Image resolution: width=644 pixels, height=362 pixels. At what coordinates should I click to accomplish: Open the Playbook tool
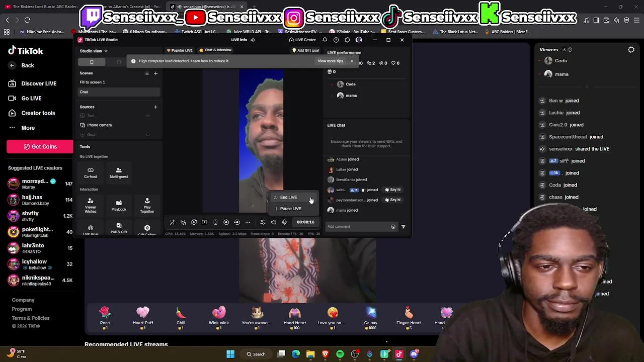coord(119,206)
